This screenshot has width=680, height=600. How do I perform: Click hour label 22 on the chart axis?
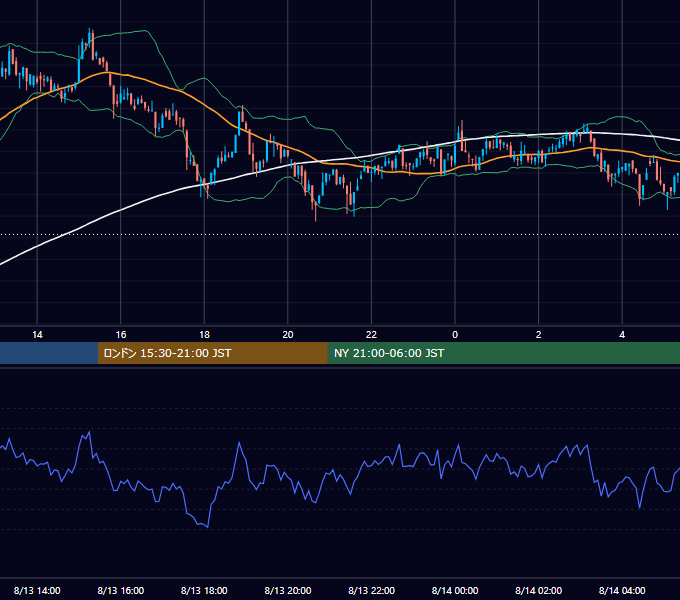click(371, 335)
